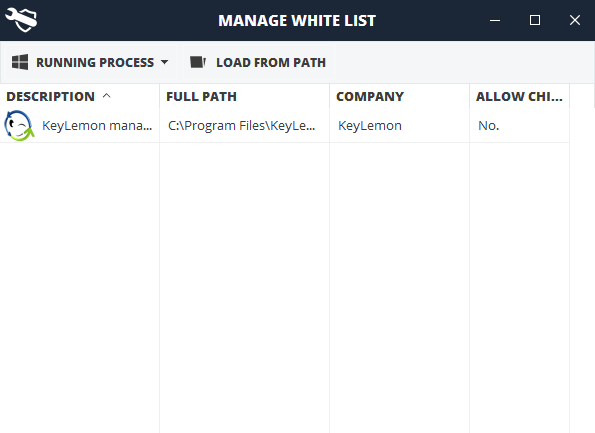Sort by Company column header
This screenshot has height=433, width=595.
coord(370,96)
